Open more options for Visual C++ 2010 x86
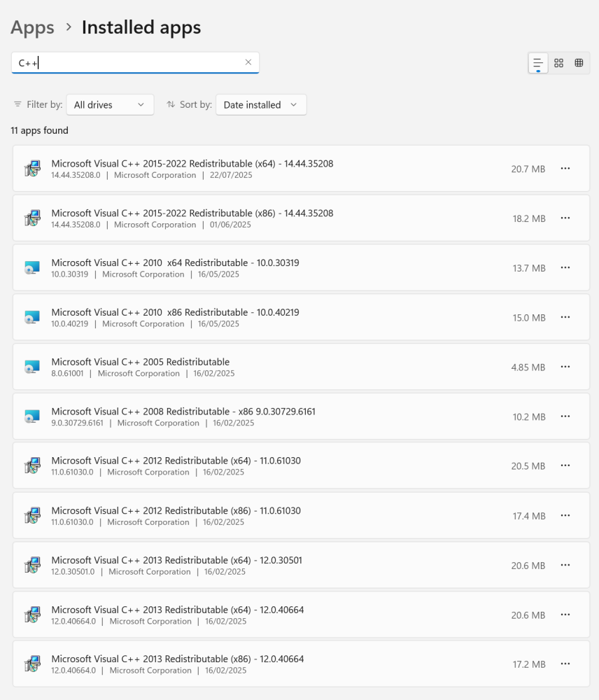The width and height of the screenshot is (599, 700). pos(565,317)
